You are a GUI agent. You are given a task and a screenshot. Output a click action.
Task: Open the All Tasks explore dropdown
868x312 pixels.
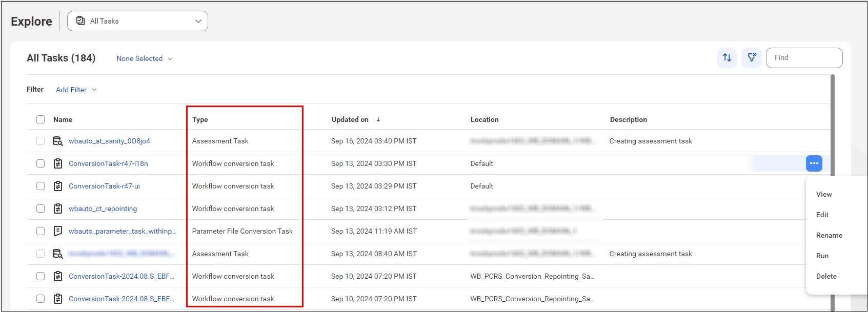click(x=137, y=21)
